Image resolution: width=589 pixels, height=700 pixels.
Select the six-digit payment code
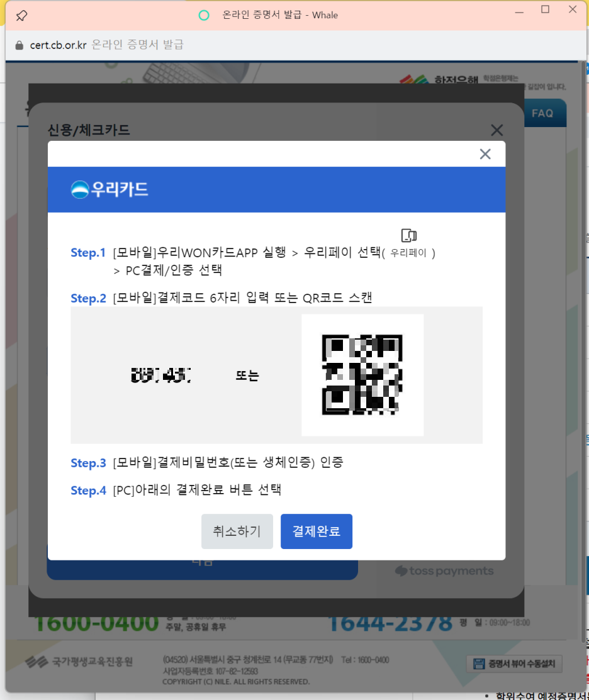[161, 375]
